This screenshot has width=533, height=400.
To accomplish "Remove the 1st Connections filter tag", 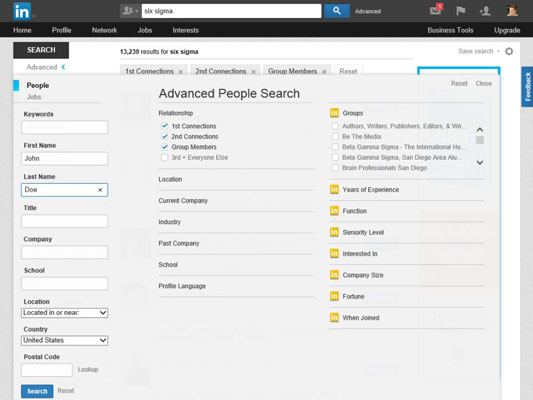I will [x=181, y=72].
